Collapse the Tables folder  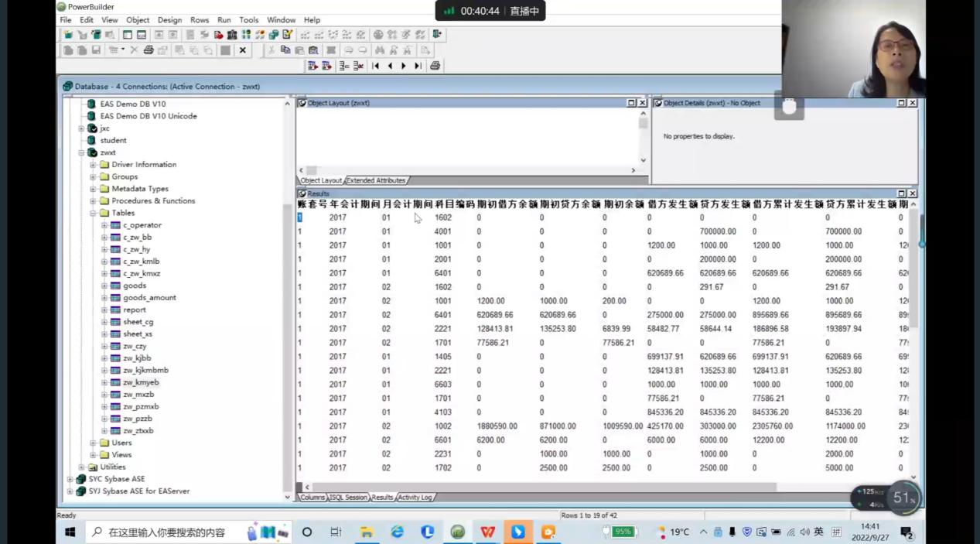[93, 213]
